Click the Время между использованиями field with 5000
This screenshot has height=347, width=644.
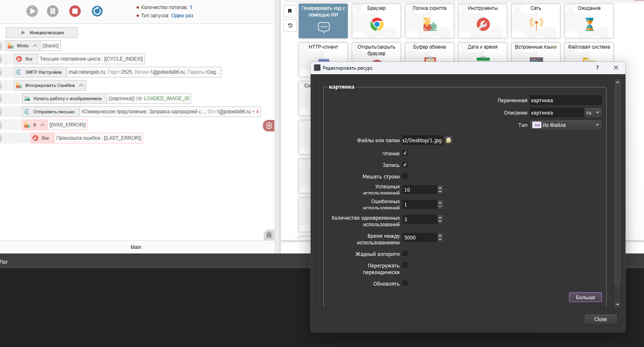(419, 237)
